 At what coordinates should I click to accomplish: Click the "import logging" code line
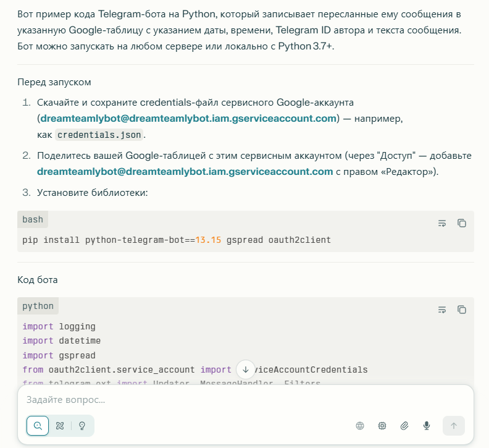[59, 326]
